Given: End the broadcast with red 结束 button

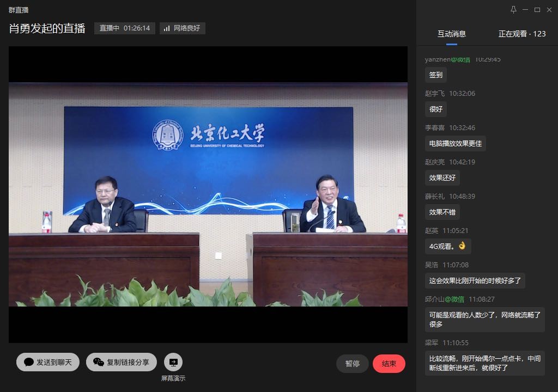Looking at the screenshot, I should [x=389, y=364].
